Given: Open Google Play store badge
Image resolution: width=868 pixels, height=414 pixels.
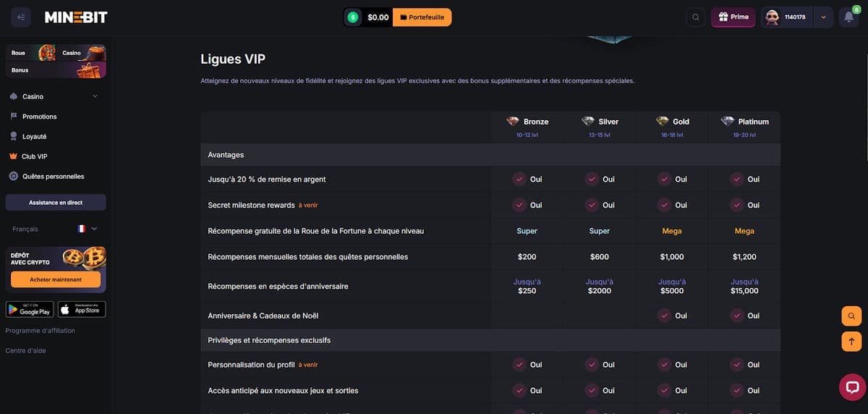Looking at the screenshot, I should tap(30, 309).
